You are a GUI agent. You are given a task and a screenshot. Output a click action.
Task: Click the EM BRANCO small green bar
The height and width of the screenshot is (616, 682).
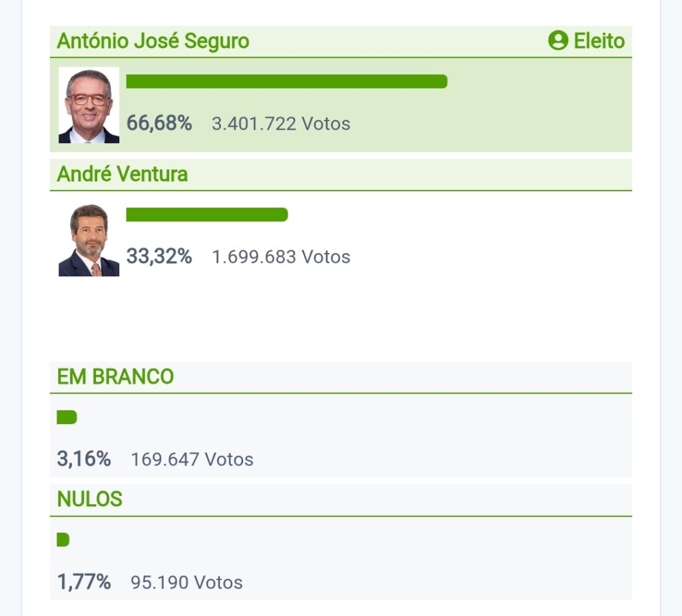[x=67, y=418]
